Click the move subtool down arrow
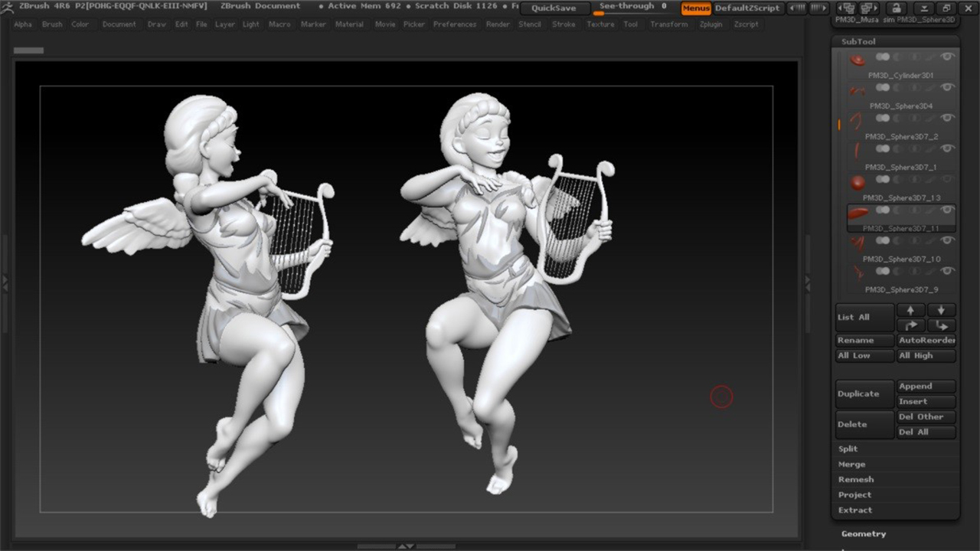 click(941, 310)
